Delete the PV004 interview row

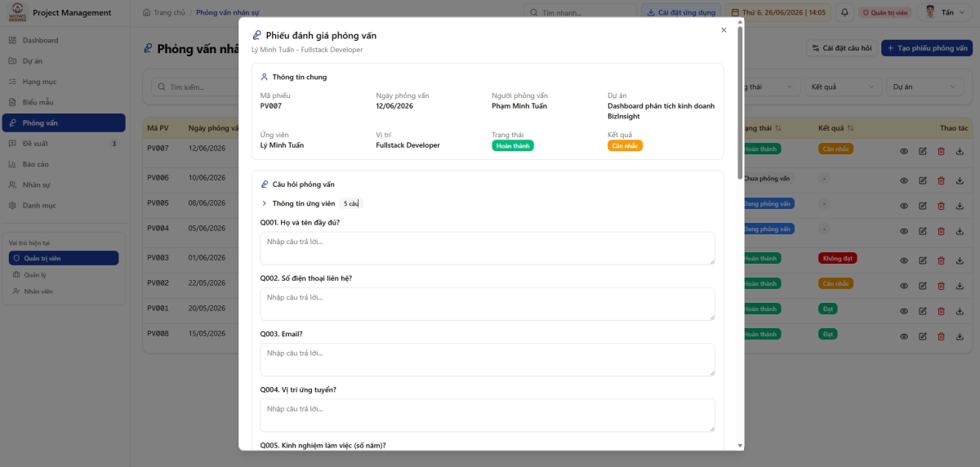pos(941,230)
